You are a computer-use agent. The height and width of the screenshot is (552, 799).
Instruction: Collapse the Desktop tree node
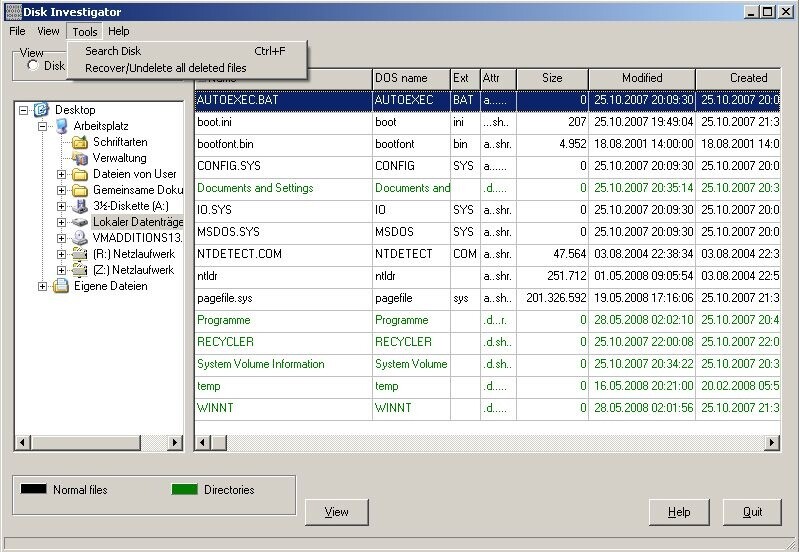(x=23, y=110)
